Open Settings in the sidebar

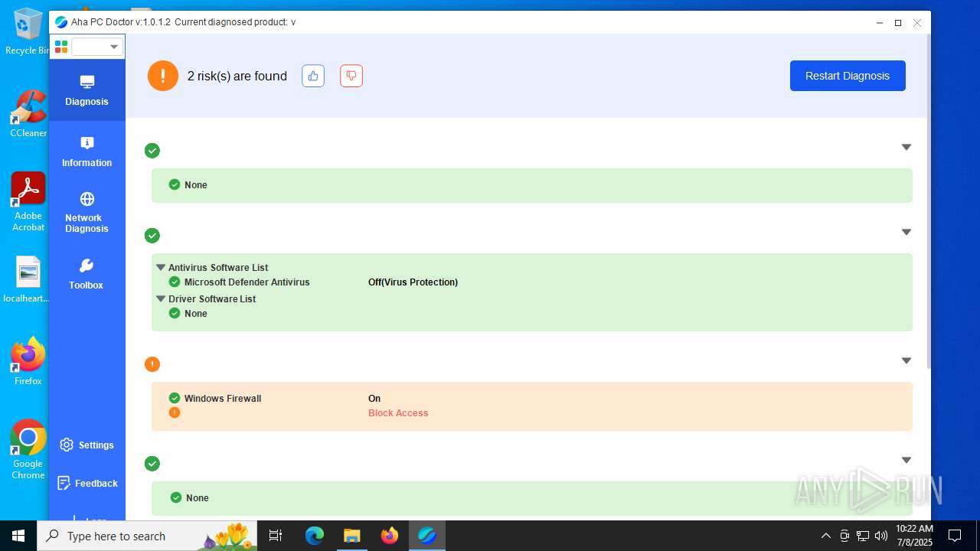(x=87, y=445)
